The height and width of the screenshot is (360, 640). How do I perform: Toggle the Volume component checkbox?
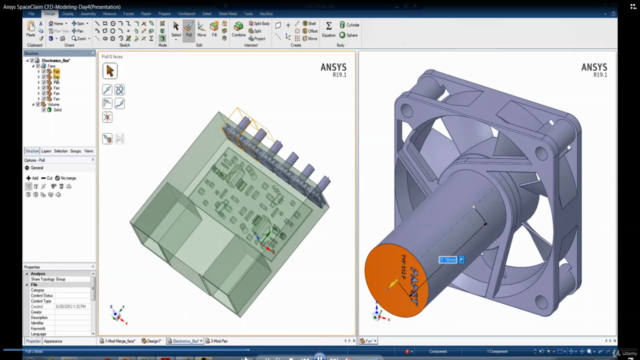coord(38,104)
